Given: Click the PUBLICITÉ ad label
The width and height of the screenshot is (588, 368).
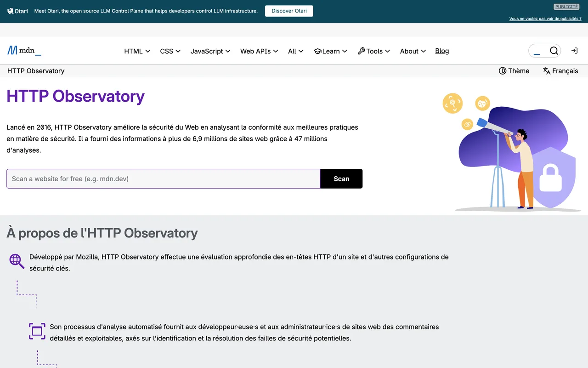Looking at the screenshot, I should click(x=566, y=7).
